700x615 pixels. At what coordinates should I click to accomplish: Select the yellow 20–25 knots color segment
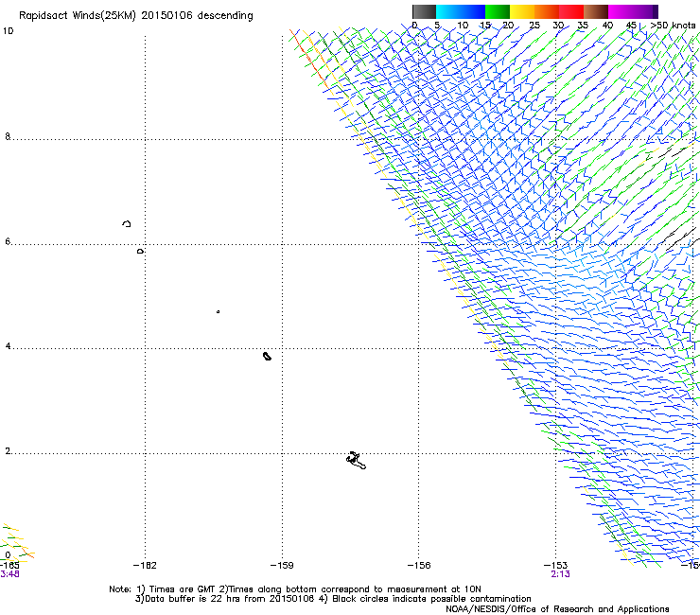pyautogui.click(x=522, y=11)
